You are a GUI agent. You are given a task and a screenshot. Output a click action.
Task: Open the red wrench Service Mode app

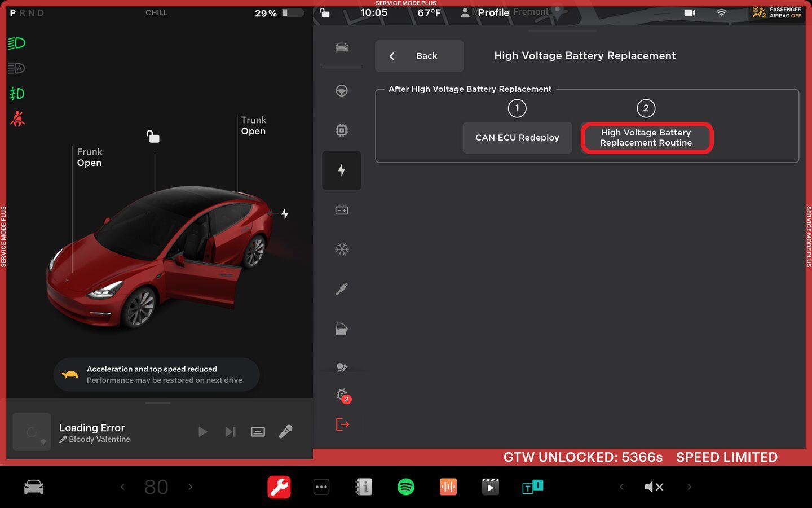[279, 487]
